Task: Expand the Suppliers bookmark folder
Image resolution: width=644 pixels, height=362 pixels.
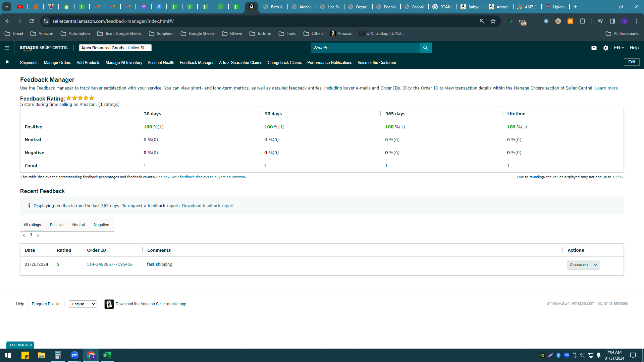Action: (x=161, y=34)
